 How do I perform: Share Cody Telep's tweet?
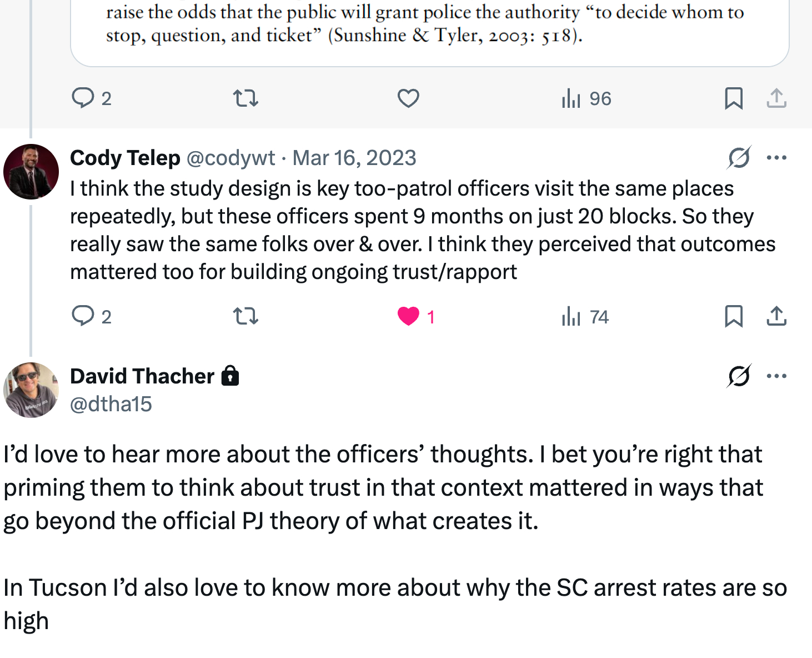[776, 316]
